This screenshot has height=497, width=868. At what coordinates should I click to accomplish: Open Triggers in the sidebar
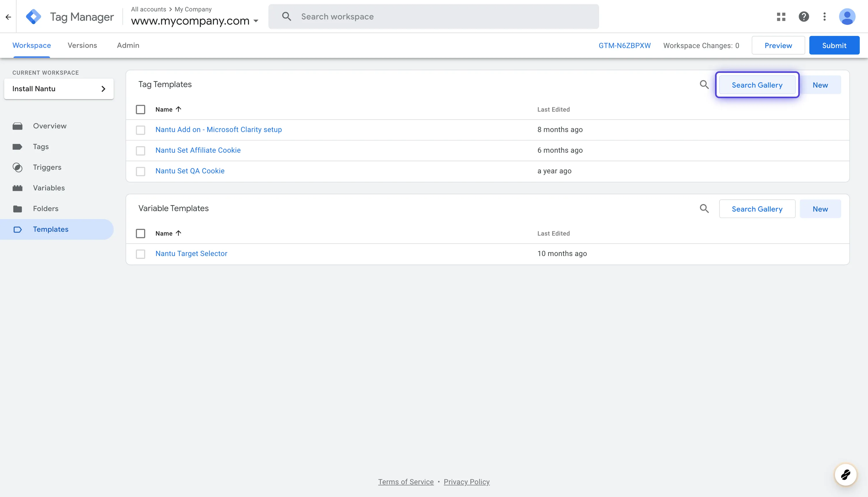click(x=47, y=167)
